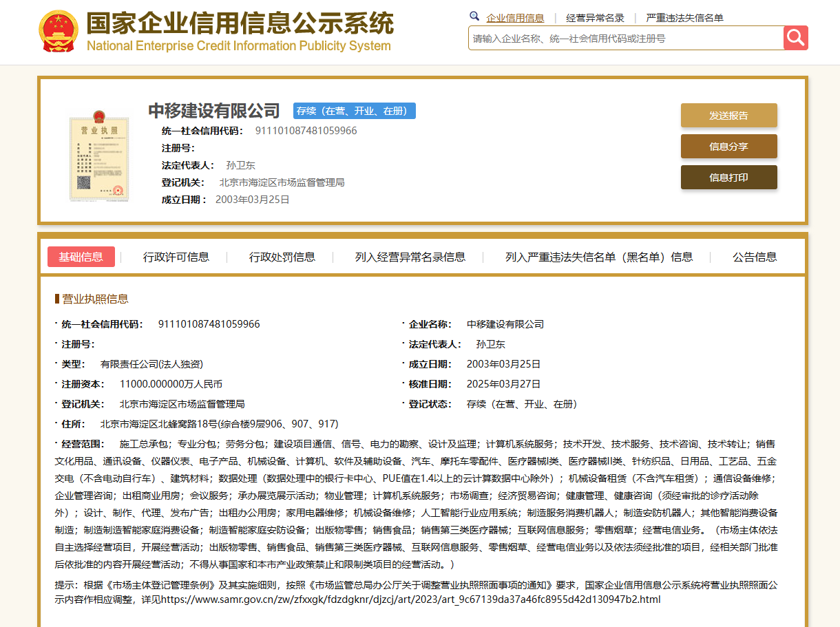Click credit code 911101087481059966 in header card
This screenshot has height=627, width=840.
tap(306, 131)
